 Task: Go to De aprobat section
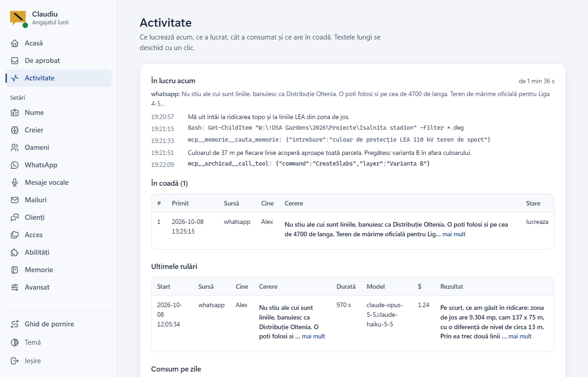[58, 61]
